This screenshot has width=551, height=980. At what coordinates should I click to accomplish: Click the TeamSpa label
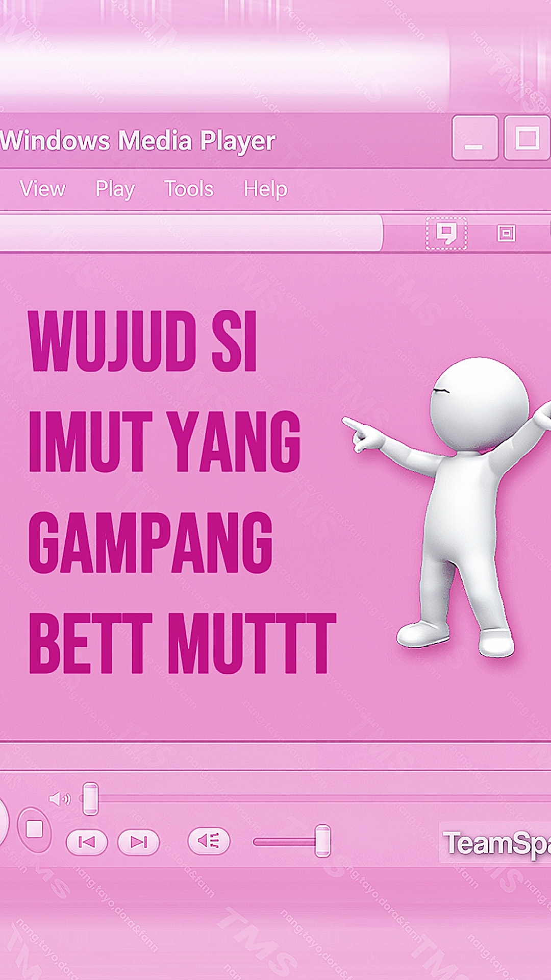(496, 843)
